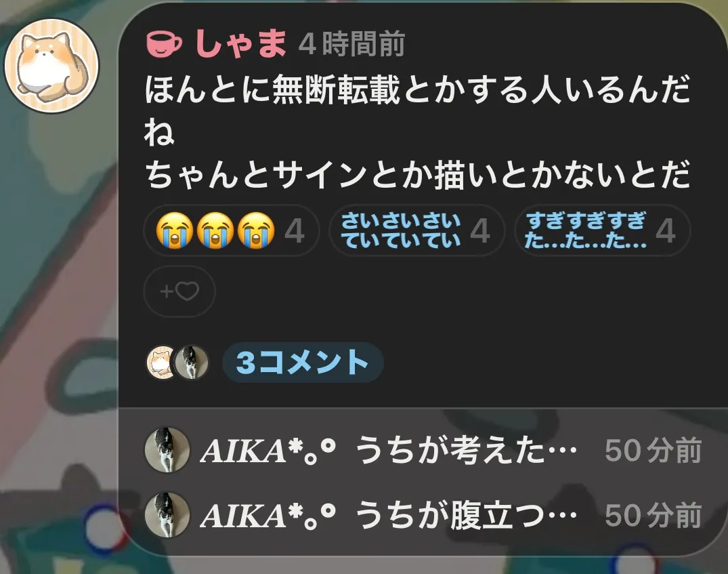Click small shiba avatar beside 3コメント
Image resolution: width=728 pixels, height=574 pixels.
point(160,363)
